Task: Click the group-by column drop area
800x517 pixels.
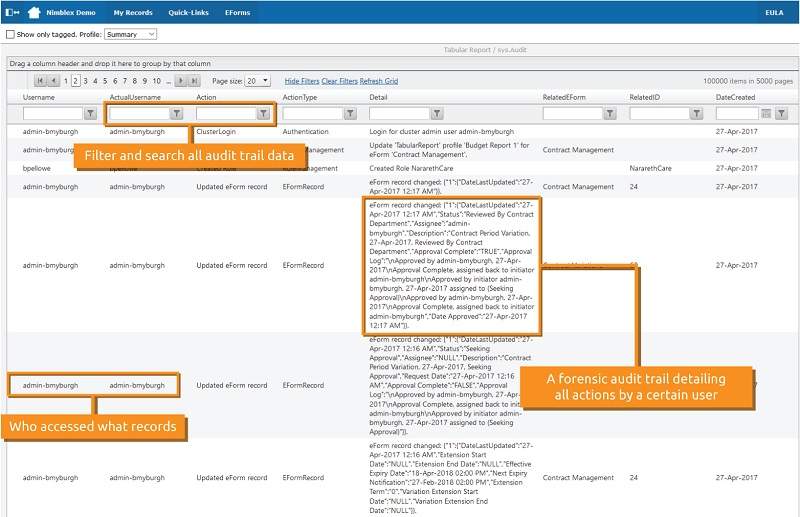Action: click(x=403, y=63)
